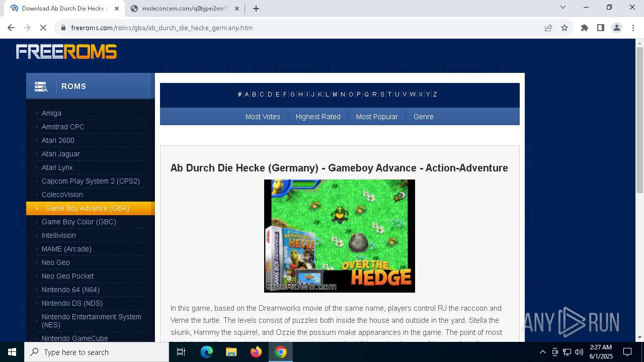Browse ROMs starting with letter Z
The image size is (644, 362).
435,95
